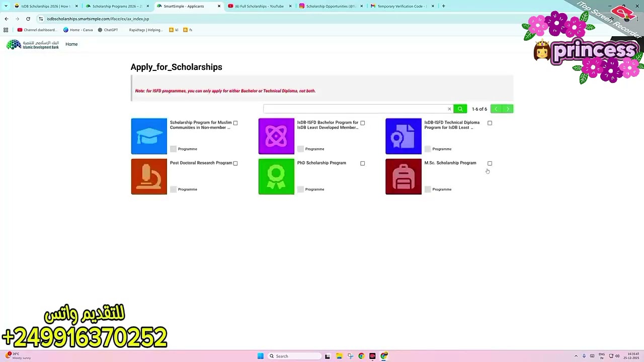The image size is (644, 362).
Task: Open the weather widget on the taskbar
Action: [18, 355]
